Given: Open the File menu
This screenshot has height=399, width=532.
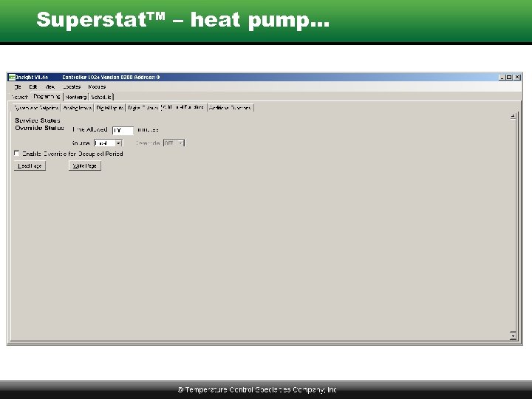Looking at the screenshot, I should (x=18, y=87).
